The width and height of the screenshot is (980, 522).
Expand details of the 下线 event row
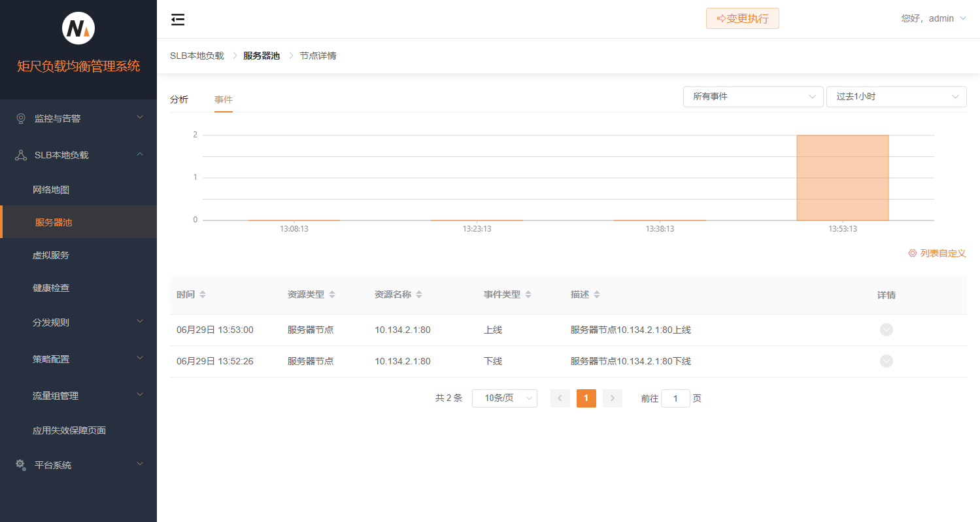(886, 361)
